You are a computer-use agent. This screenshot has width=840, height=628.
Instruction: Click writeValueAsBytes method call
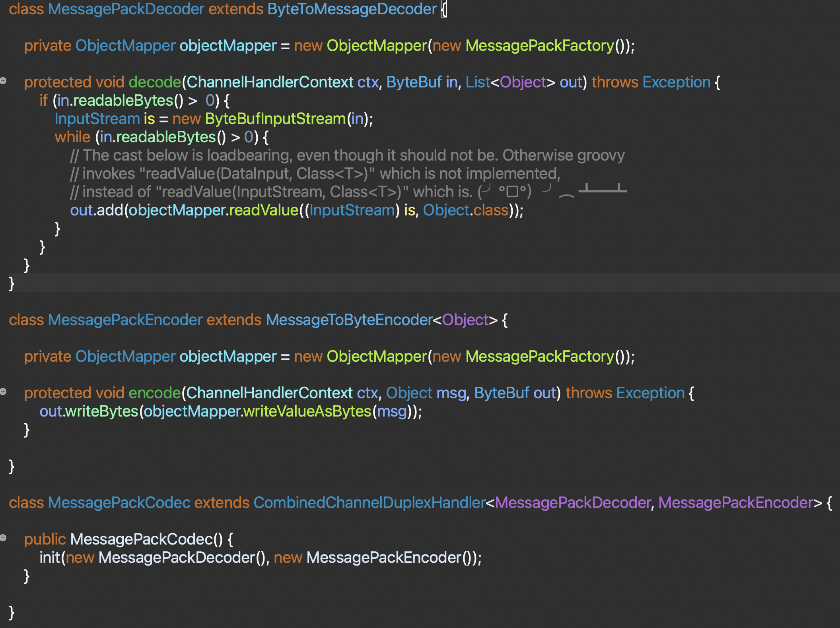pos(307,411)
